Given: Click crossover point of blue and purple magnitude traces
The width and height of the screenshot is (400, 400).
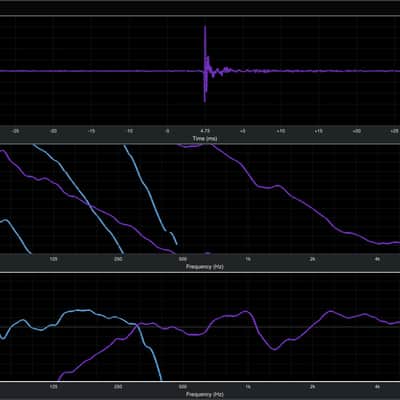Looking at the screenshot, I should click(x=136, y=324).
